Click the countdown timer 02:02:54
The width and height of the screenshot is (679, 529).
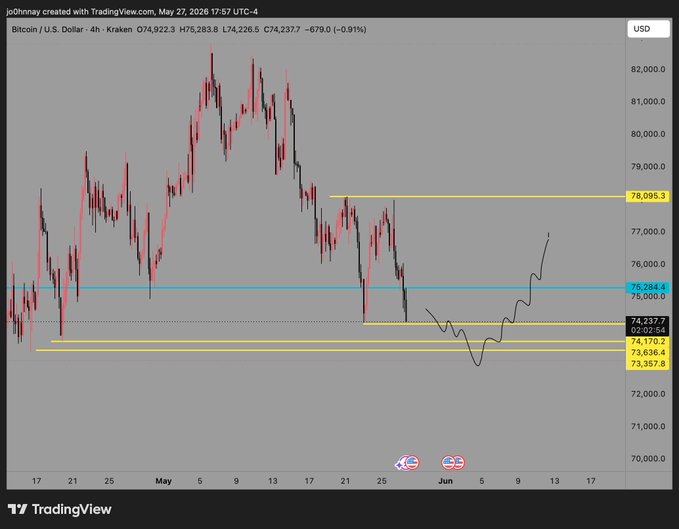tap(647, 330)
